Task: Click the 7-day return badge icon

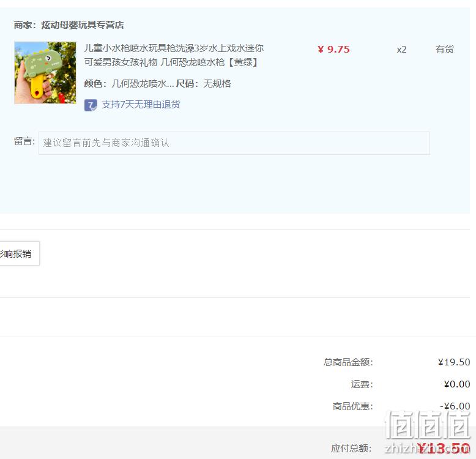Action: pos(91,105)
